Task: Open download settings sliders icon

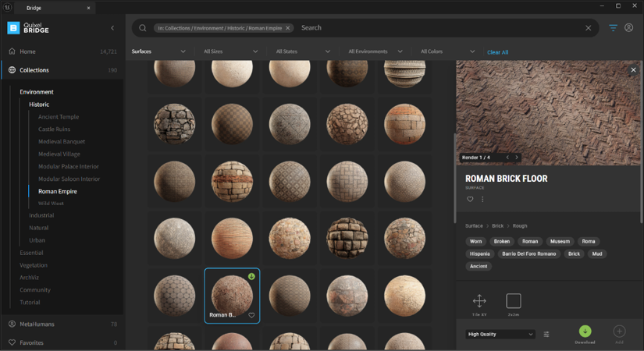Action: pyautogui.click(x=546, y=335)
